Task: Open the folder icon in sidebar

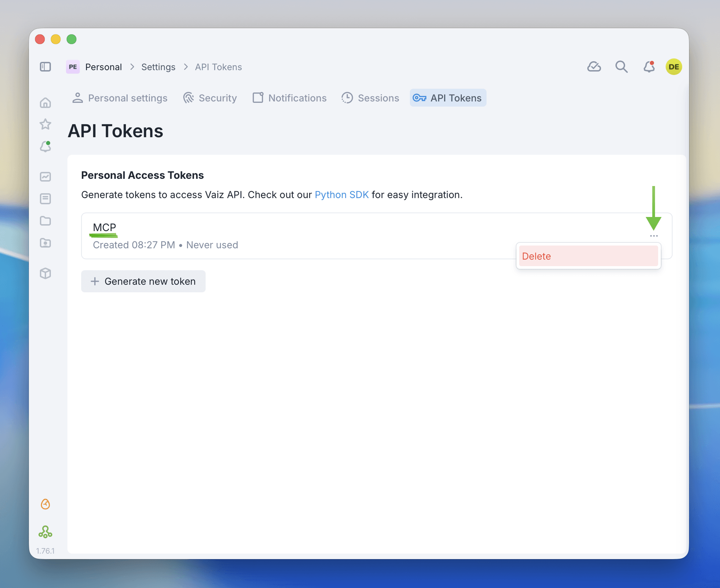Action: [45, 221]
